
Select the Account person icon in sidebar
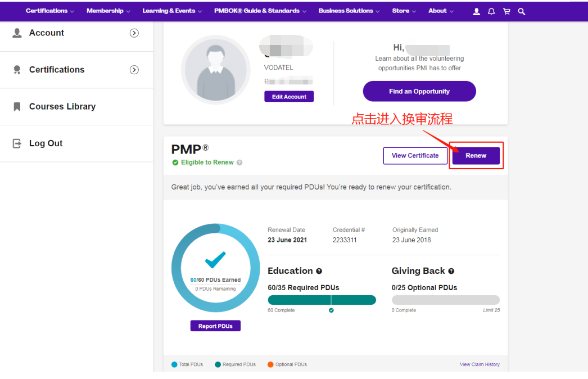point(16,33)
